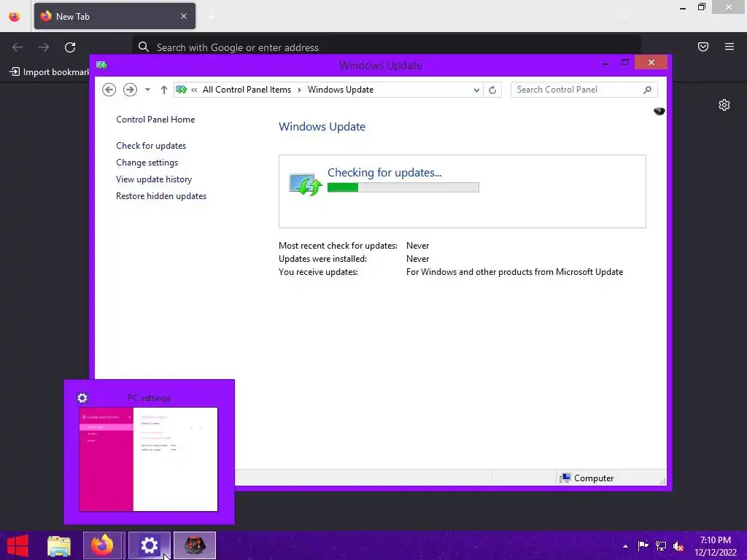Go back in the Windows Update window

coord(109,90)
